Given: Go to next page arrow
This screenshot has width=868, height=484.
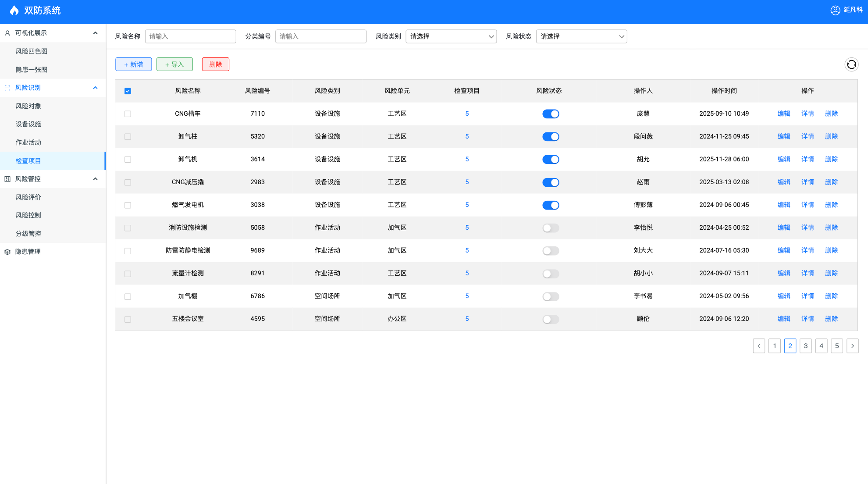Looking at the screenshot, I should point(852,346).
